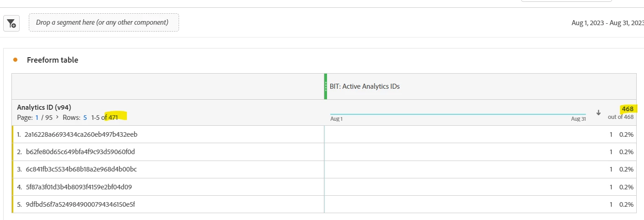Click metric cell for row 9dfbd56f
The height and width of the screenshot is (220, 644).
[480, 204]
